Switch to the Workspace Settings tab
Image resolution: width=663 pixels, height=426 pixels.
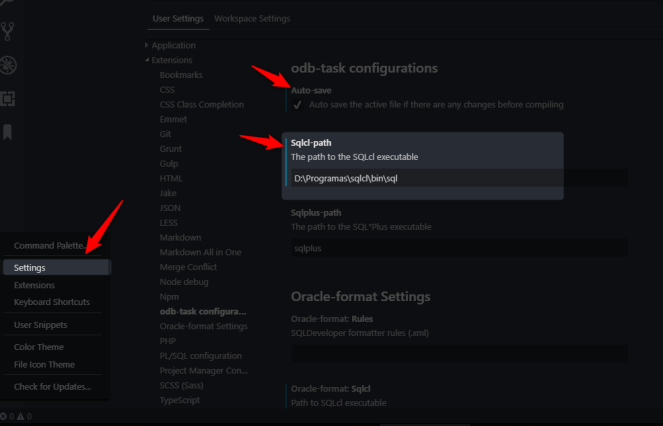click(251, 19)
